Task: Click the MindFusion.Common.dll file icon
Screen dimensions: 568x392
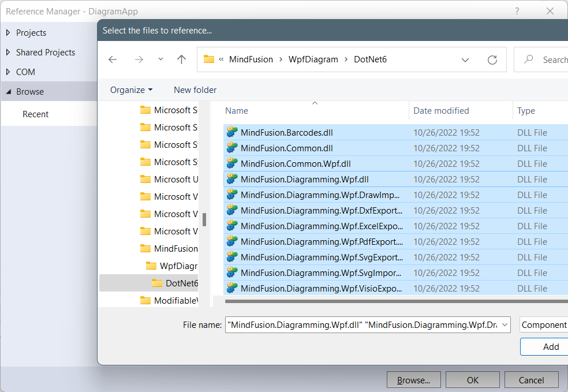Action: 232,148
